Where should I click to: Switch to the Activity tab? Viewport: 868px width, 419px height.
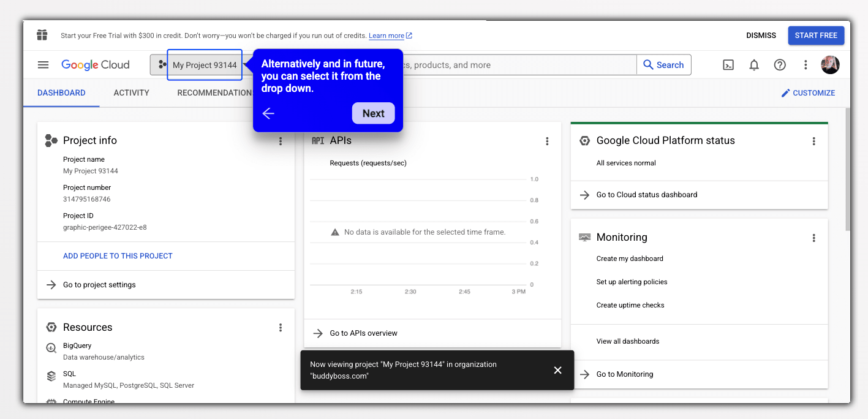pyautogui.click(x=131, y=93)
